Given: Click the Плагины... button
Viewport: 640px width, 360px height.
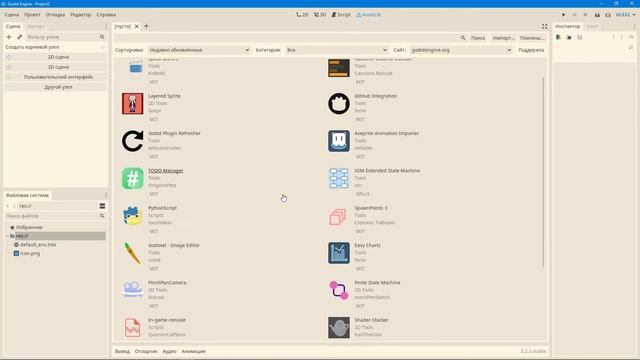Looking at the screenshot, I should coord(532,38).
